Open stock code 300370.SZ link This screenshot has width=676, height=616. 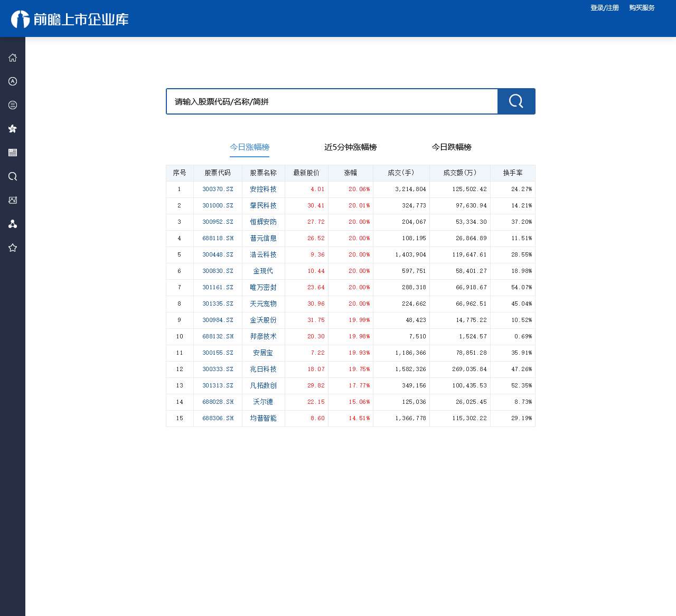tap(218, 189)
